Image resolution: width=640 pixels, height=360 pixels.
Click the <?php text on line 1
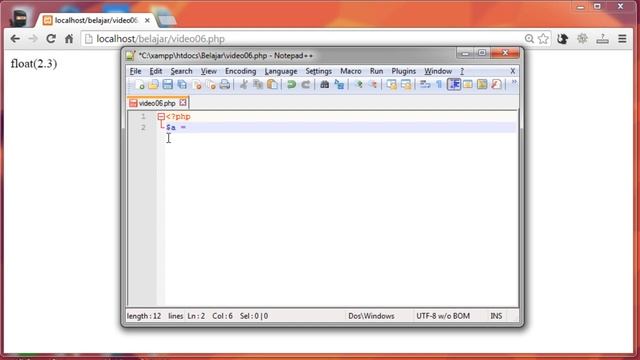178,117
